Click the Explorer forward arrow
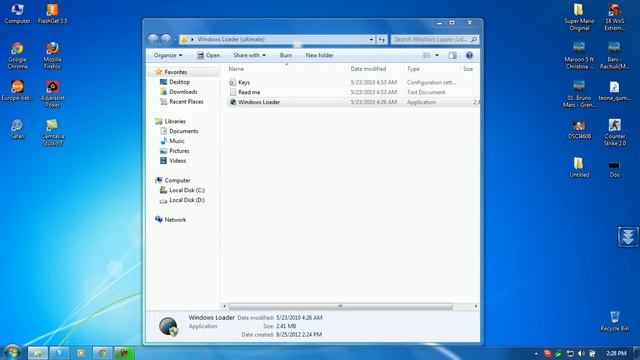This screenshot has width=640, height=360. tap(166, 39)
